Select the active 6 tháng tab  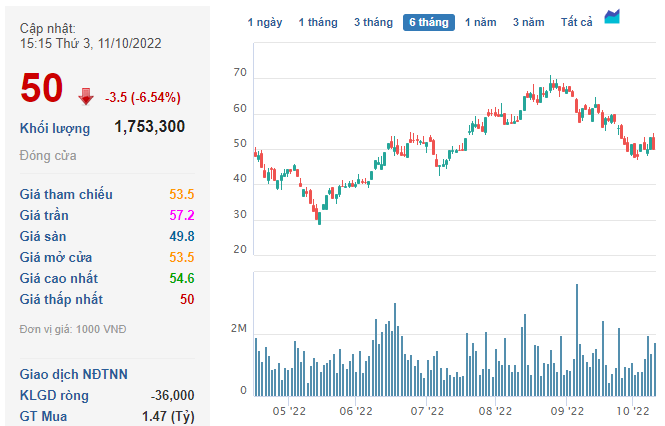(x=428, y=22)
